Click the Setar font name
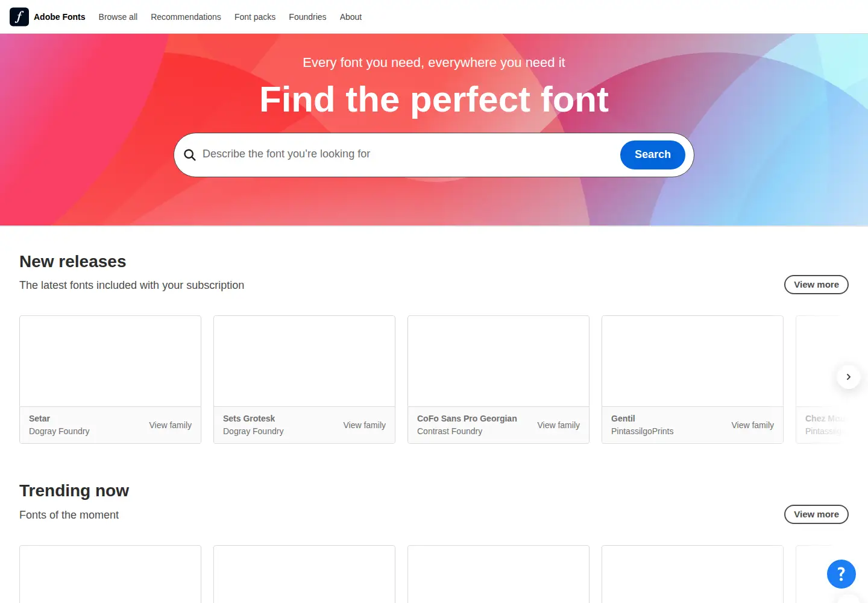This screenshot has height=603, width=868. 39,418
